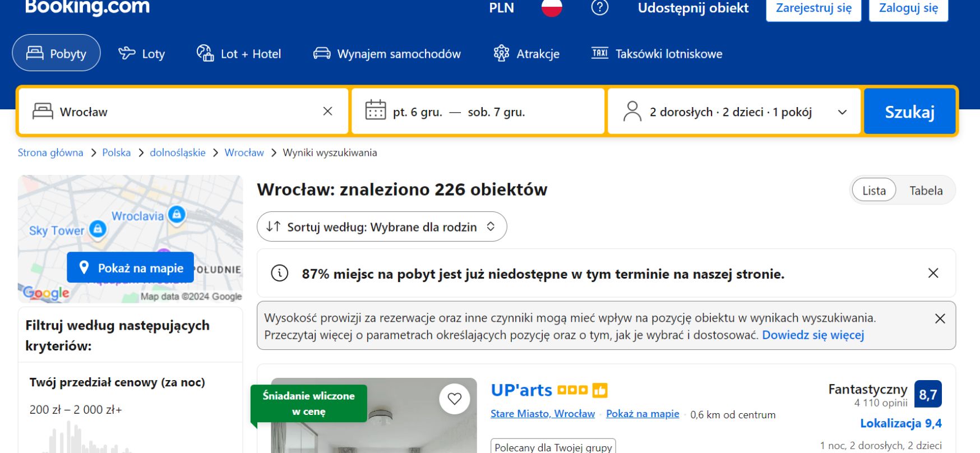Select the Loty tab
980x453 pixels.
(141, 54)
